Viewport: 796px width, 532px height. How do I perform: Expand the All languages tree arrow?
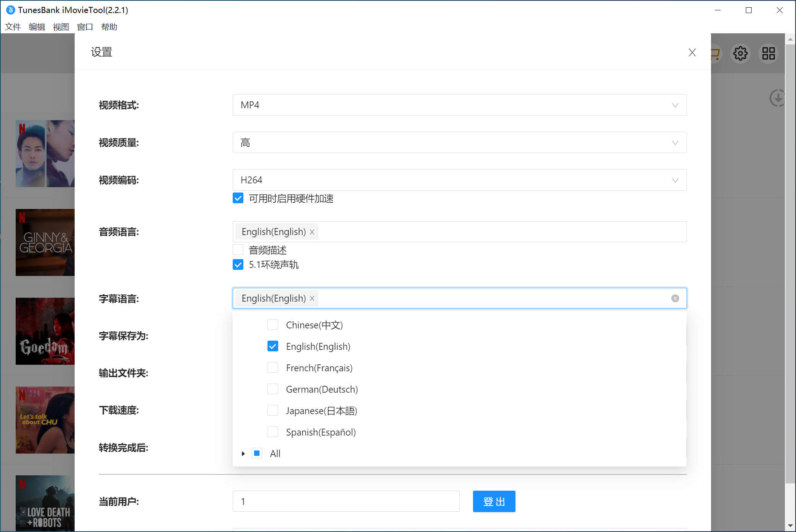(x=243, y=454)
